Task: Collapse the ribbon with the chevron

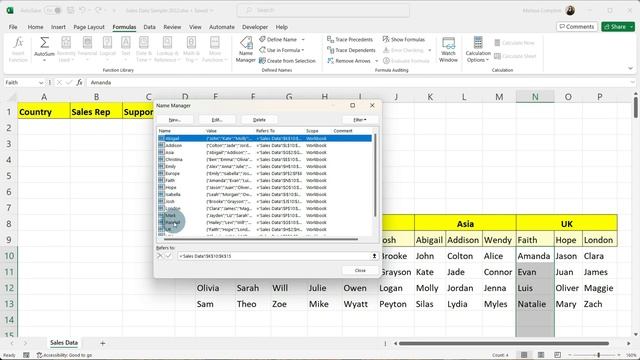Action: click(x=630, y=69)
